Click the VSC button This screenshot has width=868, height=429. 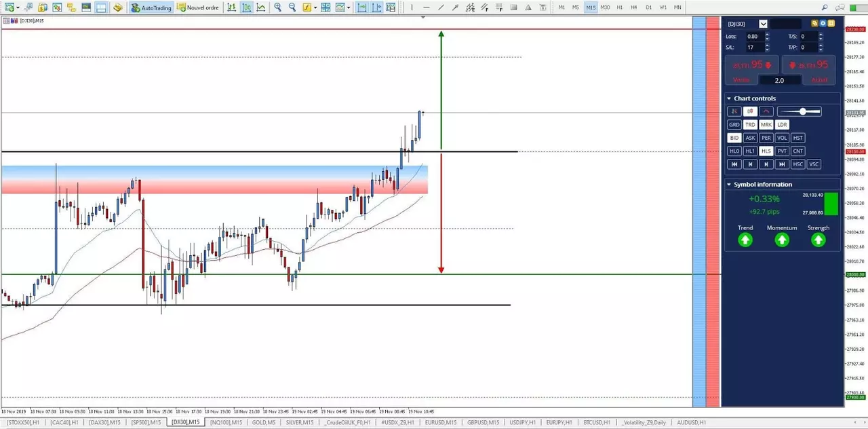tap(814, 164)
